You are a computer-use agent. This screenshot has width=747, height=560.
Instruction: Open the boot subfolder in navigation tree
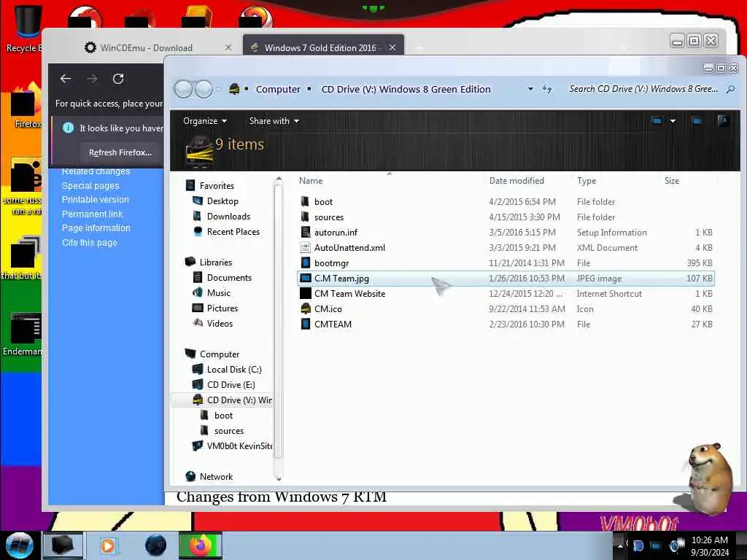(x=223, y=415)
